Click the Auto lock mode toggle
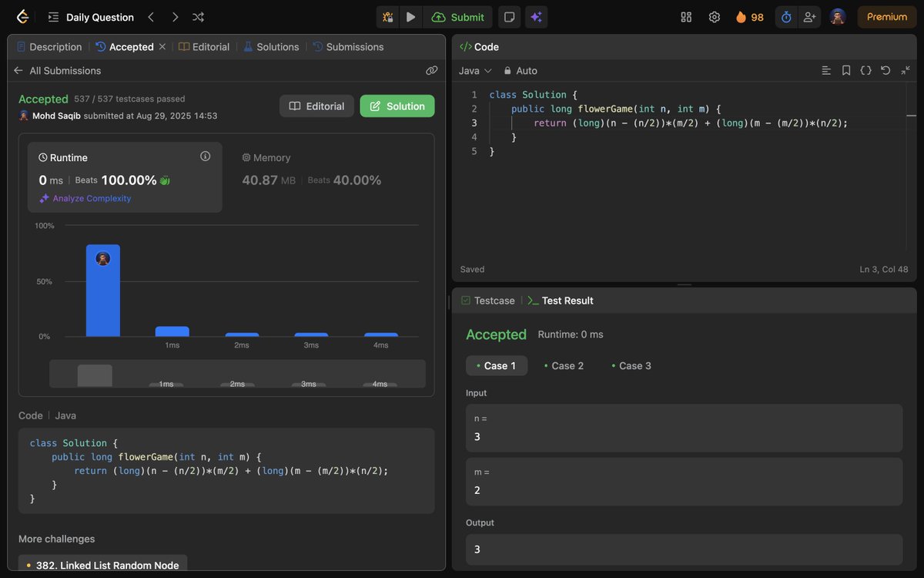 click(x=521, y=71)
